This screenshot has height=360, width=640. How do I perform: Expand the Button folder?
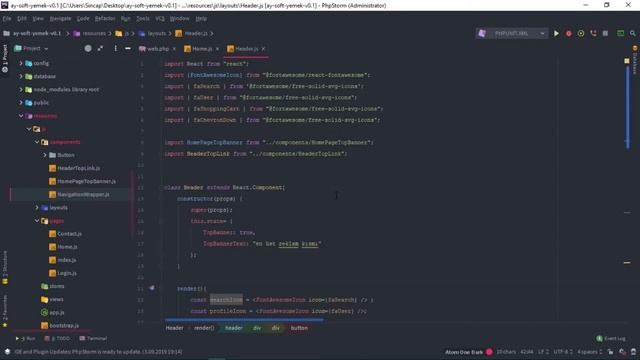click(45, 155)
